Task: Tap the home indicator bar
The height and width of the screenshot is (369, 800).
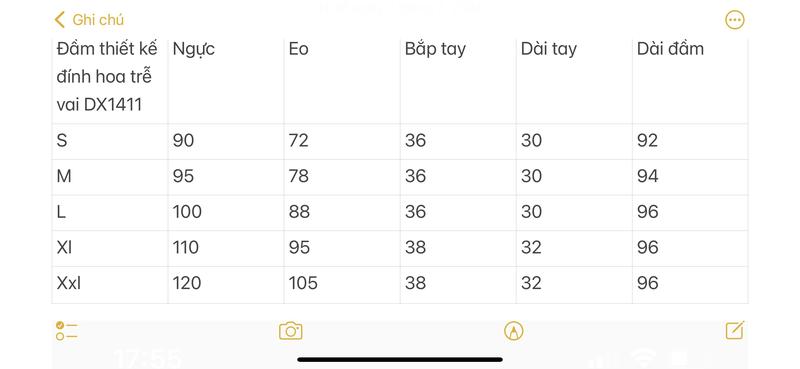Action: click(400, 359)
